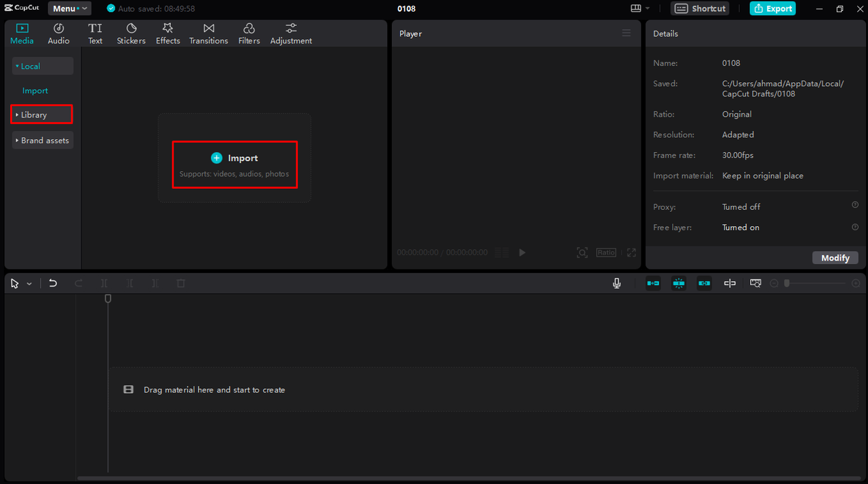Switch to the Text tab
The width and height of the screenshot is (868, 484).
[x=95, y=34]
